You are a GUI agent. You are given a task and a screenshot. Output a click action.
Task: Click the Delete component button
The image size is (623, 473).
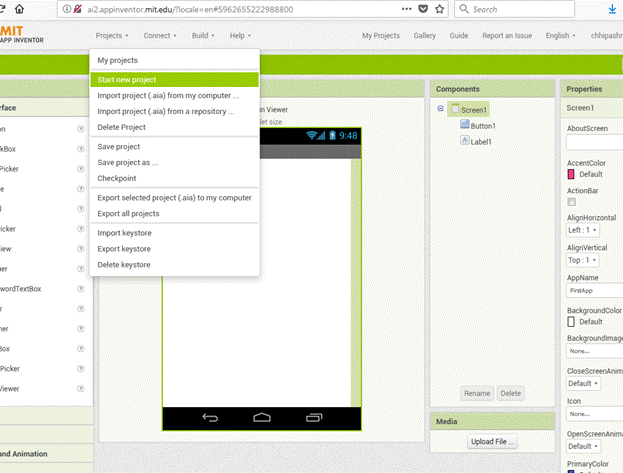click(511, 393)
